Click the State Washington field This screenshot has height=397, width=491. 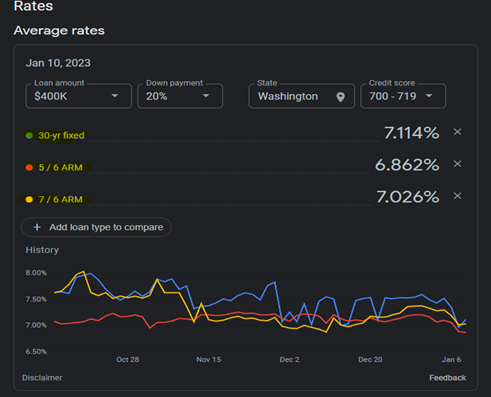(x=301, y=96)
